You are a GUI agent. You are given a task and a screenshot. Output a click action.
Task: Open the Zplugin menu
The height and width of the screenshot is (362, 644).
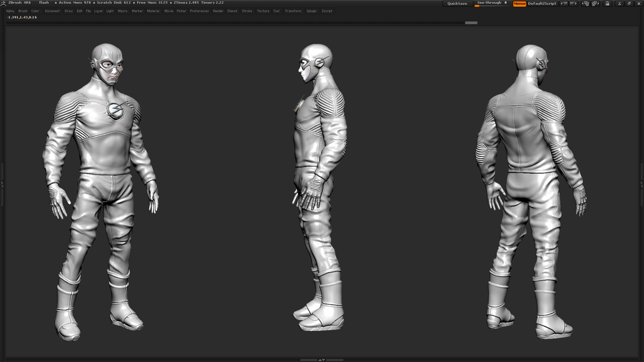pyautogui.click(x=311, y=11)
